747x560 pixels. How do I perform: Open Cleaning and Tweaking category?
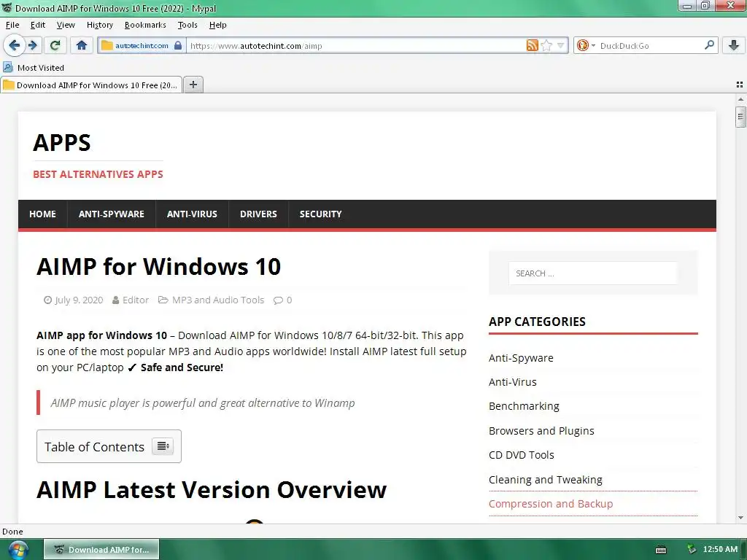(546, 480)
